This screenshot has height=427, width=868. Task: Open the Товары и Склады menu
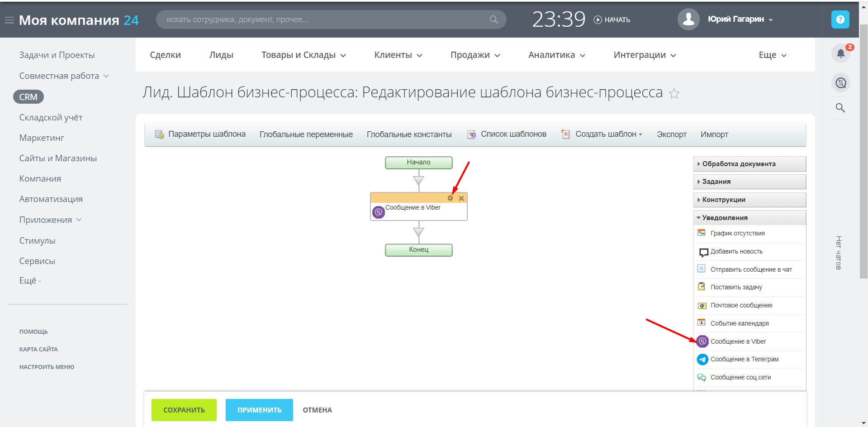[303, 55]
